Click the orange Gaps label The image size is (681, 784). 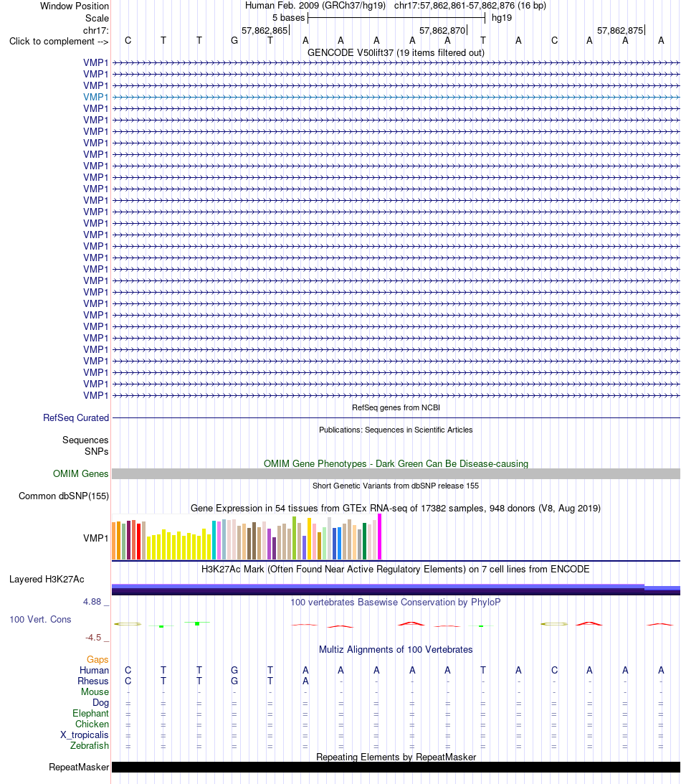[x=97, y=659]
